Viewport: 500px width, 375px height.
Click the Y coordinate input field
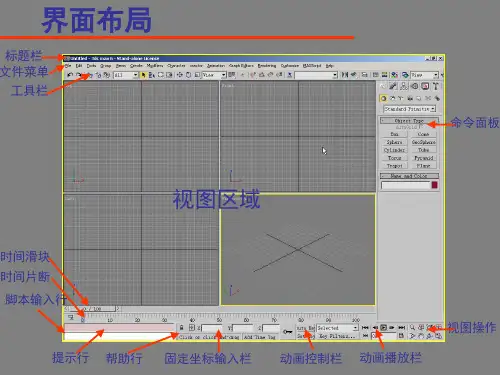[x=243, y=328]
